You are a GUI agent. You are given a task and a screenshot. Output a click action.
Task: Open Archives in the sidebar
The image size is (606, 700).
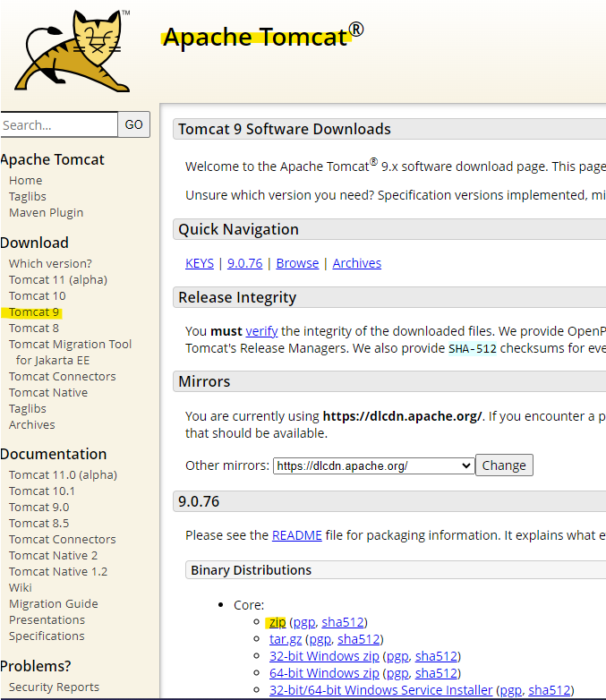tap(31, 424)
